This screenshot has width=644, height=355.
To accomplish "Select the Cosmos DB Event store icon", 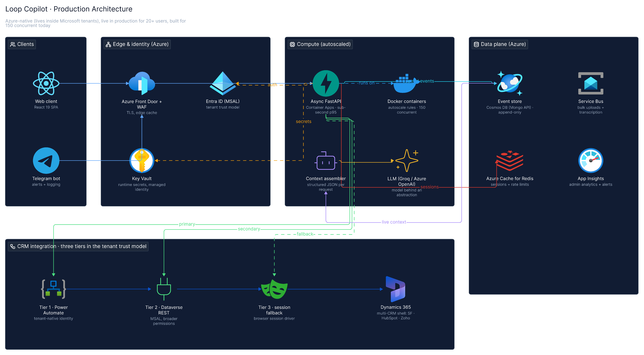I will 509,83.
